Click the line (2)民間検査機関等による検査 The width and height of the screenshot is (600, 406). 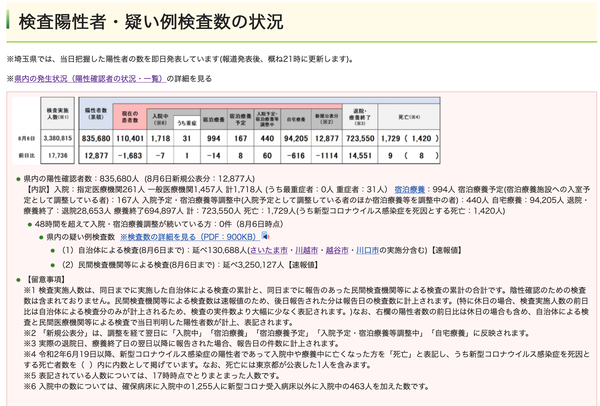pos(189,265)
